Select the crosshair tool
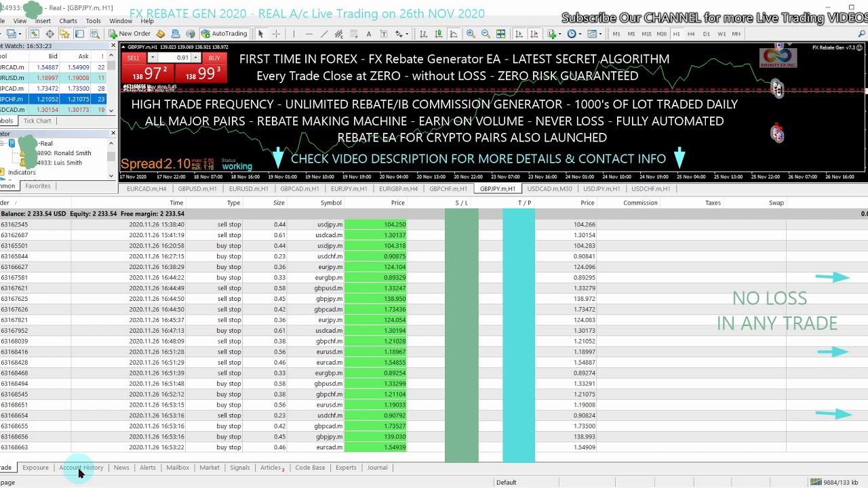868x488 pixels. pyautogui.click(x=276, y=34)
